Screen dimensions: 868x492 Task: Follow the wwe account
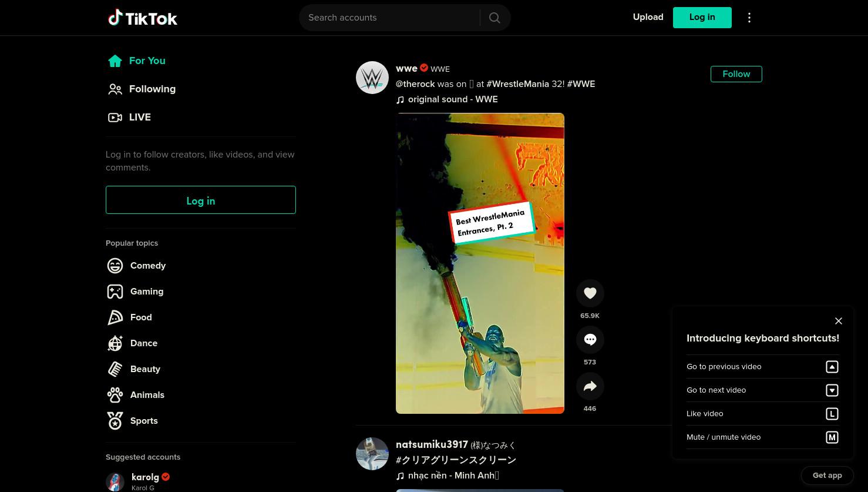(x=736, y=74)
